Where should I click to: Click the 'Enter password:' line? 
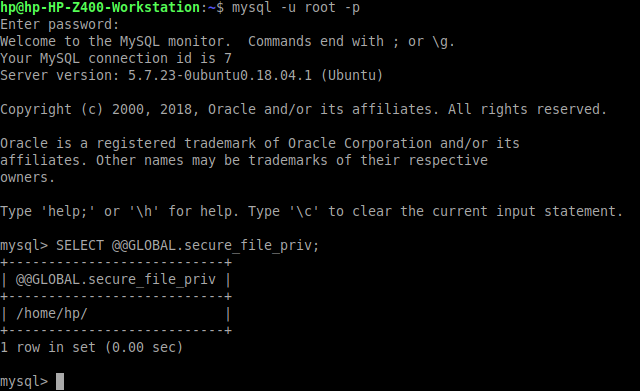tap(60, 24)
